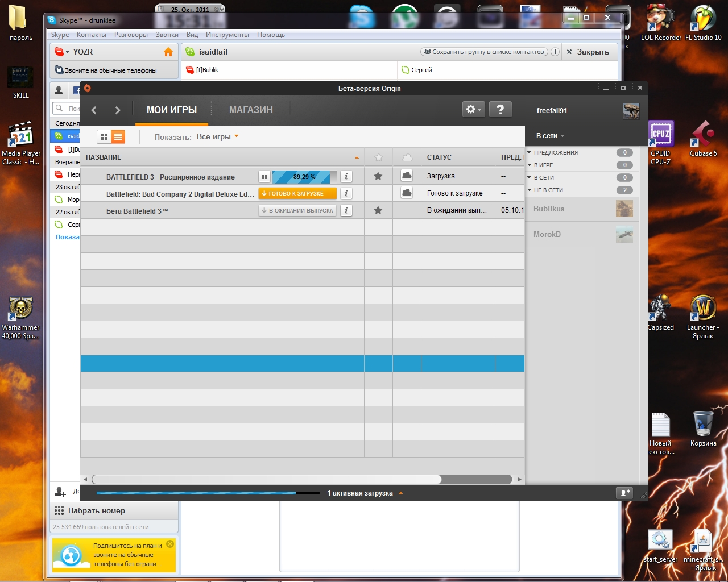728x582 pixels.
Task: Click Сохранить группу в списке контактов
Action: pos(484,52)
